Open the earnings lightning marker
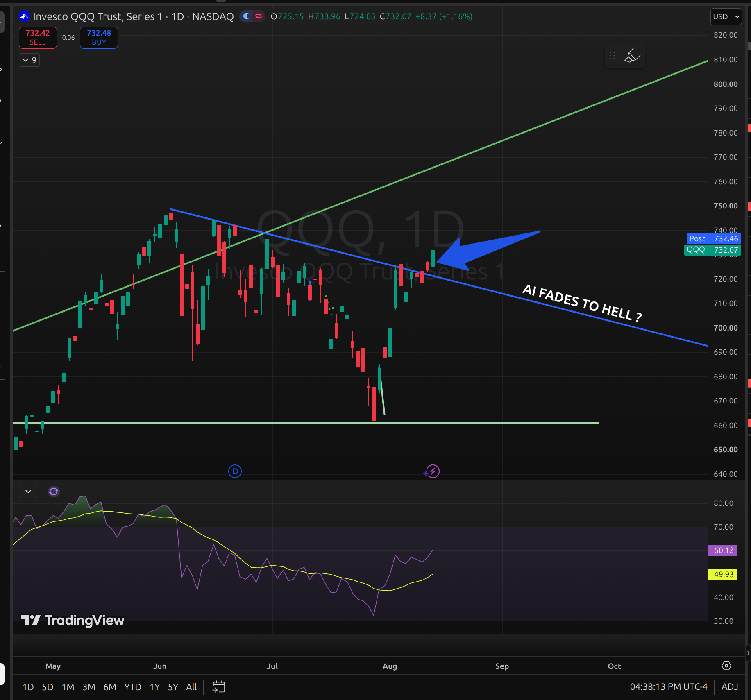This screenshot has height=700, width=751. coord(432,471)
